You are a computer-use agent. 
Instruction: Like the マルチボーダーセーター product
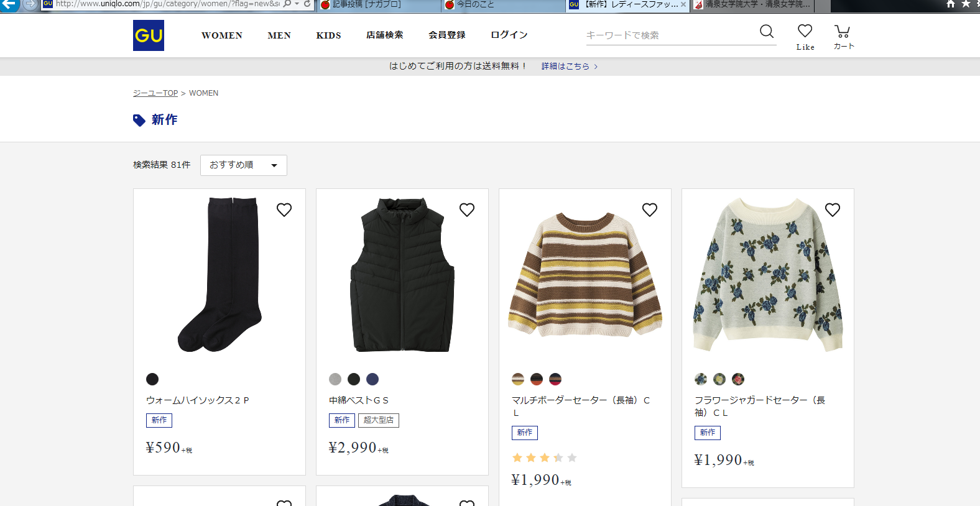click(650, 210)
